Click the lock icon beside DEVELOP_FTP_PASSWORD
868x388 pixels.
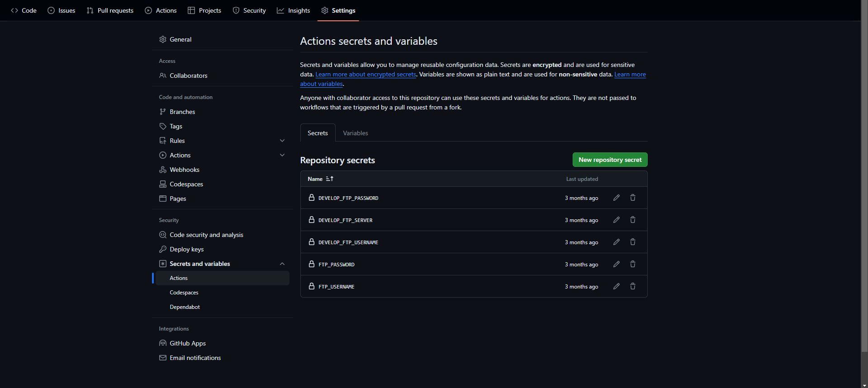pos(311,198)
